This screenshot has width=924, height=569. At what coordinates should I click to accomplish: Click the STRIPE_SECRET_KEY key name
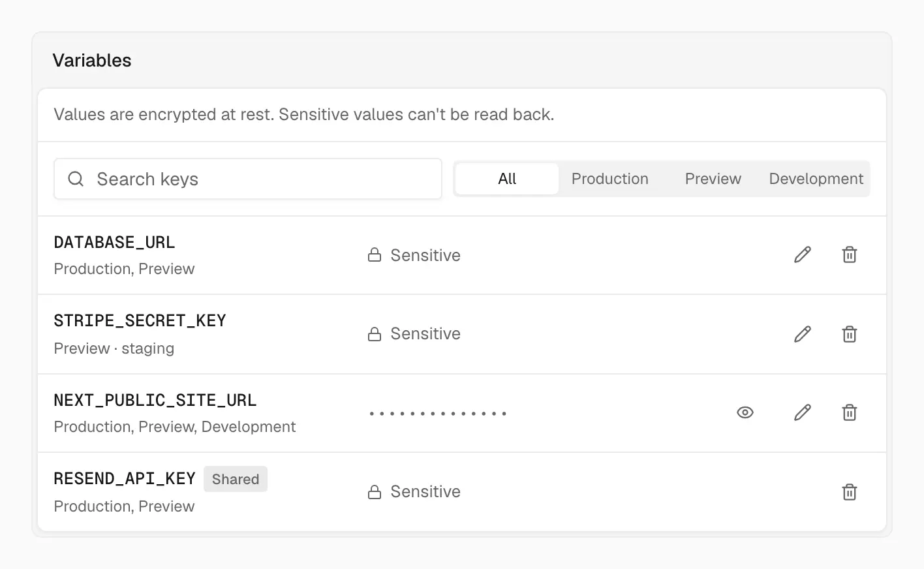(x=140, y=320)
